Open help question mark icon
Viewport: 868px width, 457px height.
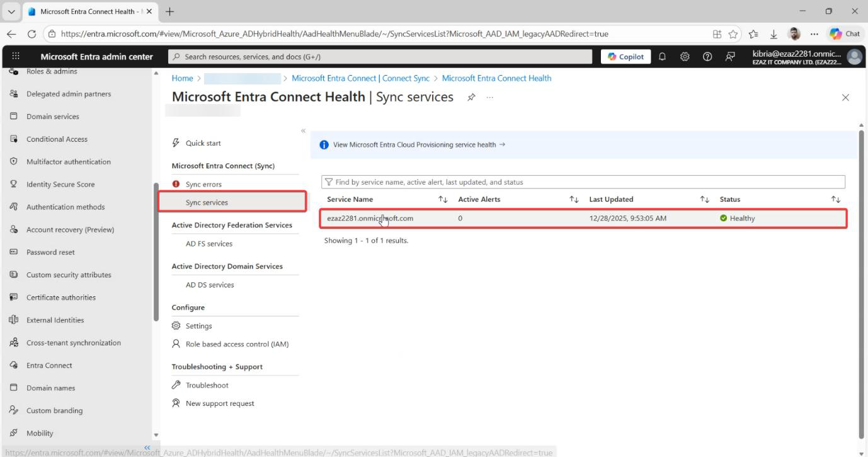707,57
